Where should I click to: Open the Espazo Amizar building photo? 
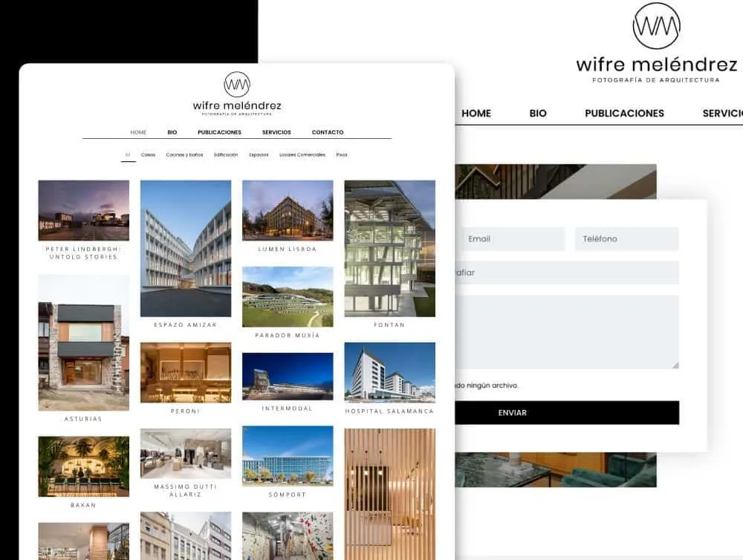click(x=186, y=248)
